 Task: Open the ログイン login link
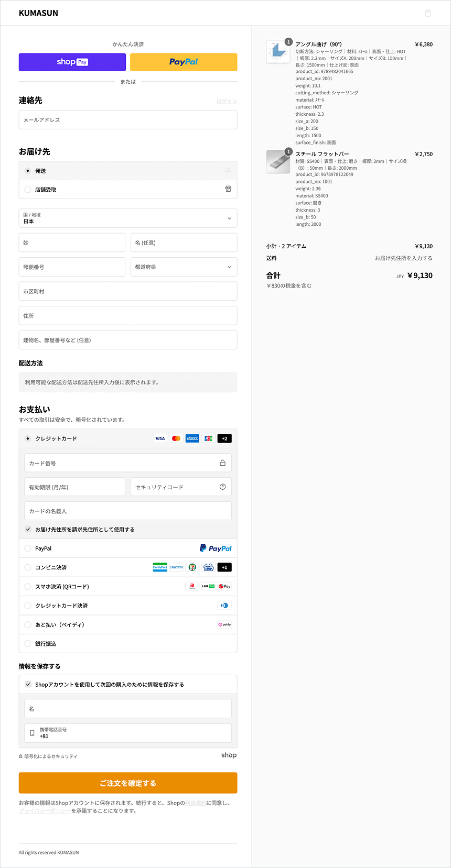227,101
